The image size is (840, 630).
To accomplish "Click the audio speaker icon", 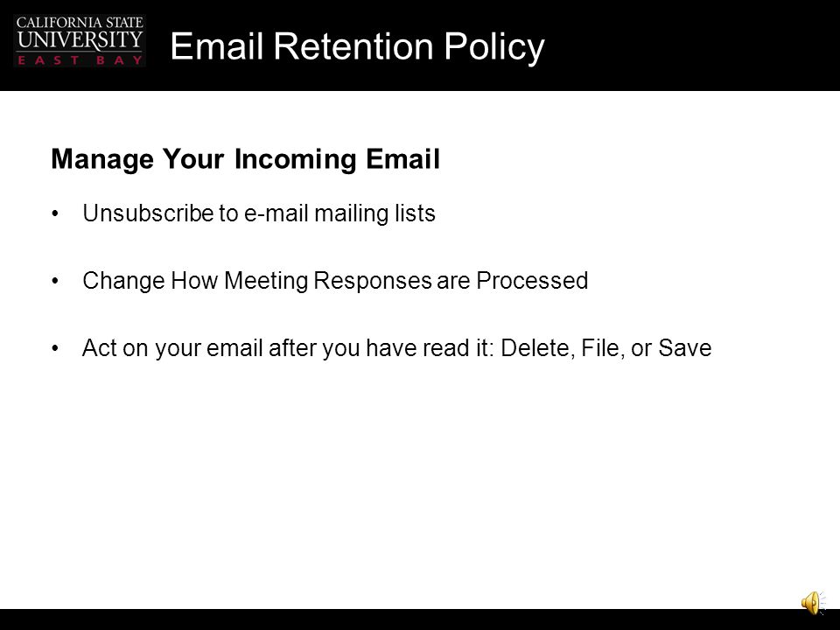I will point(813,603).
